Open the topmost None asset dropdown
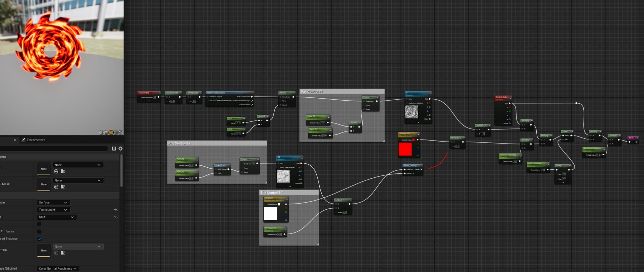The height and width of the screenshot is (272, 644). coord(78,165)
